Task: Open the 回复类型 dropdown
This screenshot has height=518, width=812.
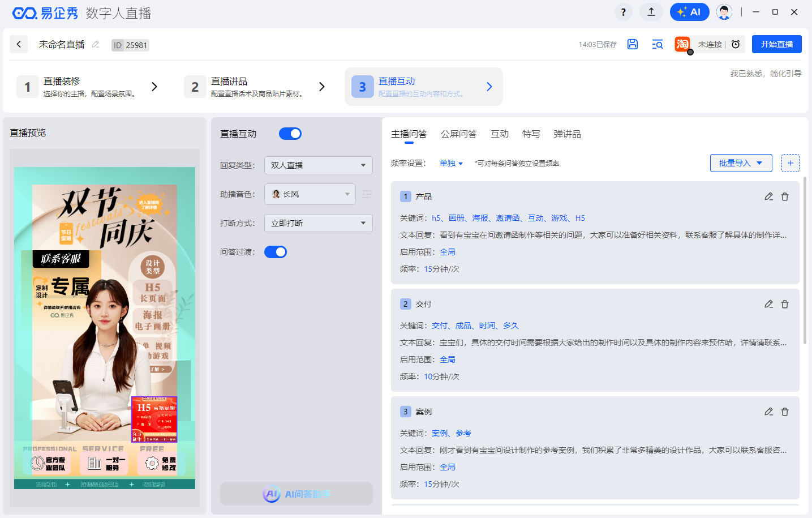Action: tap(318, 165)
